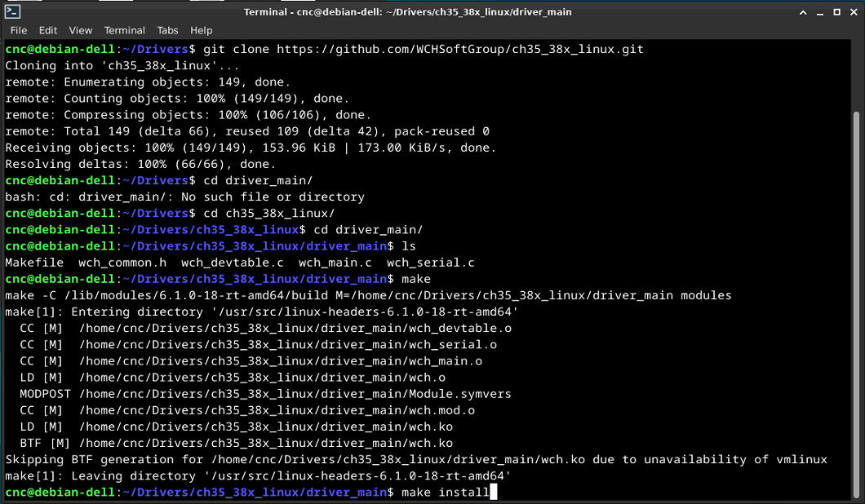
Task: Click the 'Compressing objects' output line
Action: (x=189, y=115)
